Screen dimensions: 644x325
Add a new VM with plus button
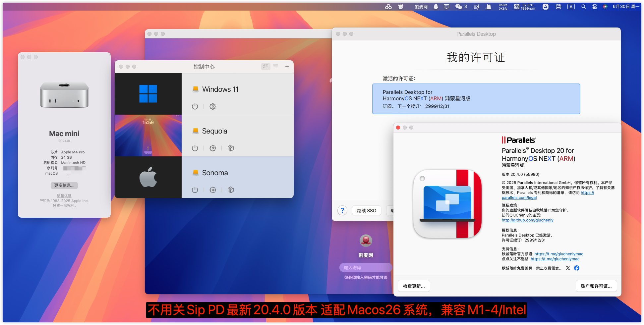coord(287,67)
